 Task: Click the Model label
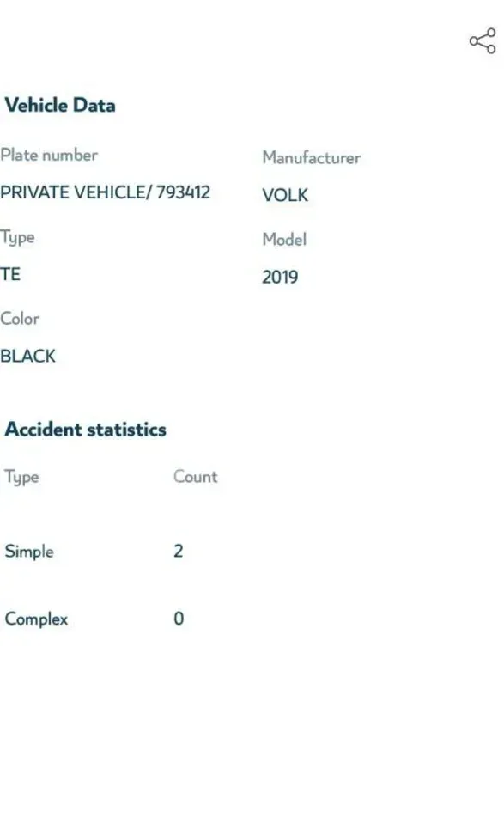[x=284, y=239]
